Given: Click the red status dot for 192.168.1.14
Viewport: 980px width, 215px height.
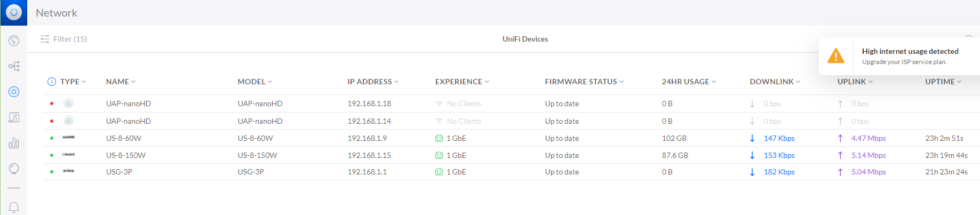Looking at the screenshot, I should pyautogui.click(x=52, y=121).
